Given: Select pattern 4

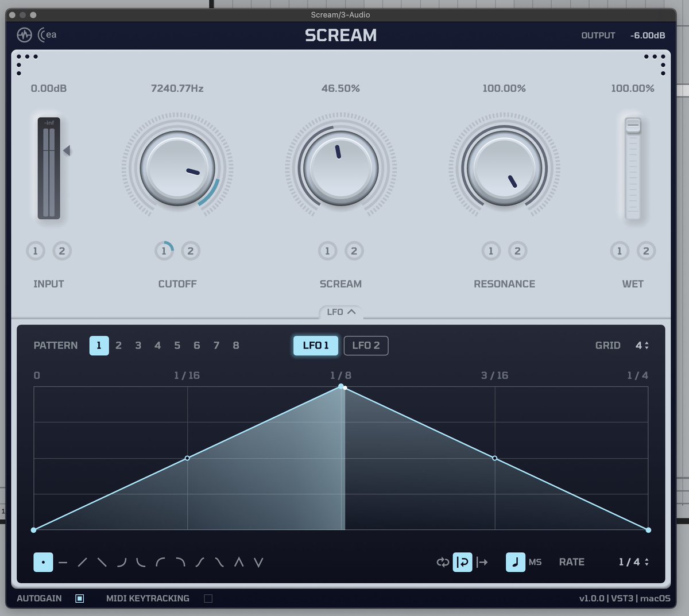Looking at the screenshot, I should (157, 345).
